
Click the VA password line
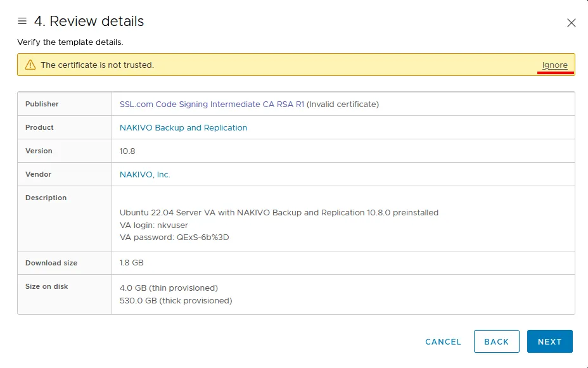pos(174,238)
